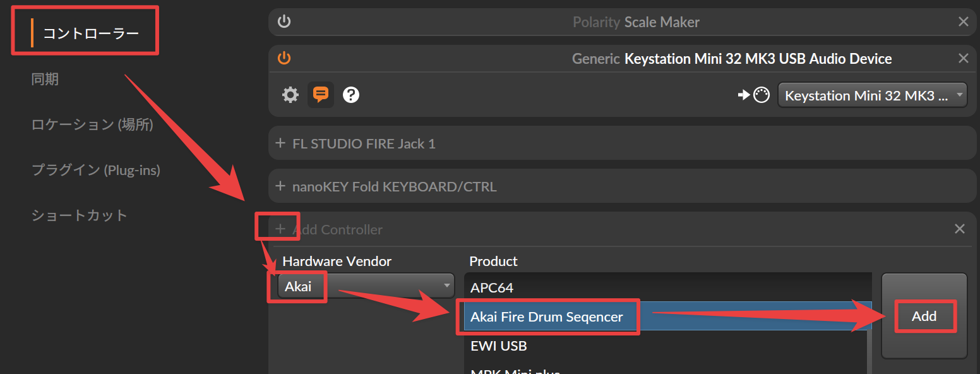
Task: Open the コントローラー settings tab
Action: (90, 33)
